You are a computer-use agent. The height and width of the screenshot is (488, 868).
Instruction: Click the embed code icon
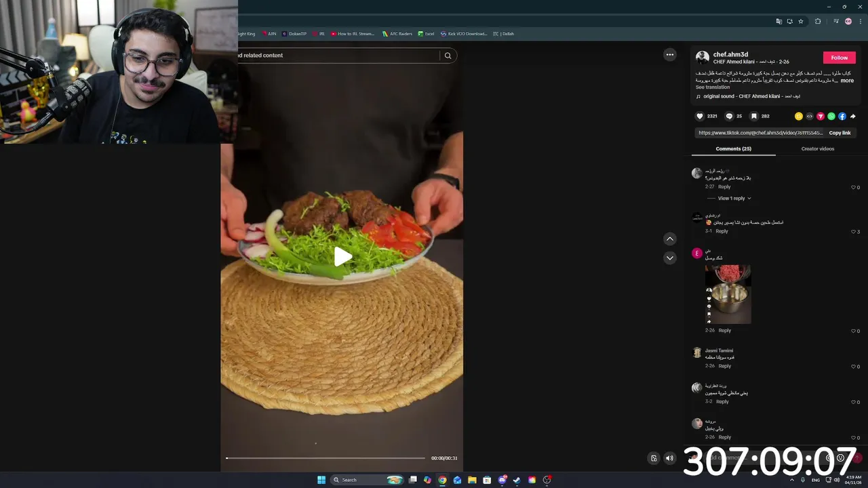point(810,117)
